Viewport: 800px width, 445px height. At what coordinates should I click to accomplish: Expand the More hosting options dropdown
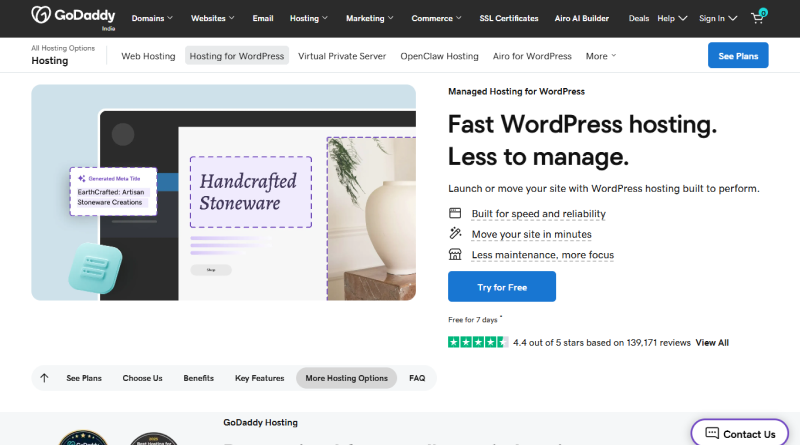pos(601,56)
